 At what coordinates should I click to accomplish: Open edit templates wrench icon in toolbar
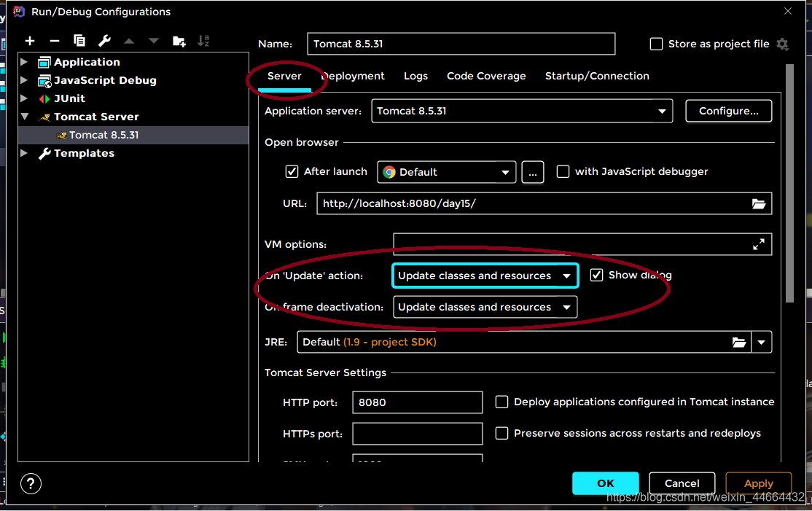[104, 41]
